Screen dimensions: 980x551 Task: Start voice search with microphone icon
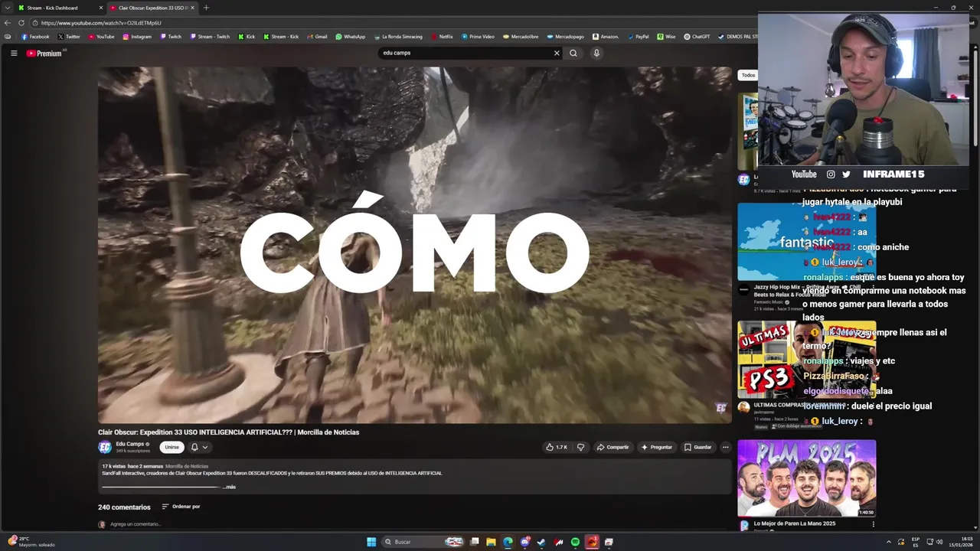596,53
